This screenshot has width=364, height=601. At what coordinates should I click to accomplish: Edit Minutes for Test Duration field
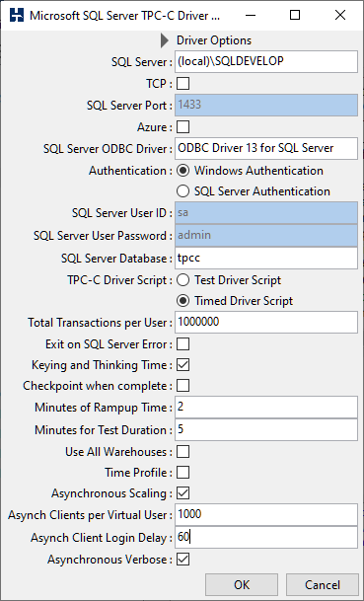coord(266,429)
